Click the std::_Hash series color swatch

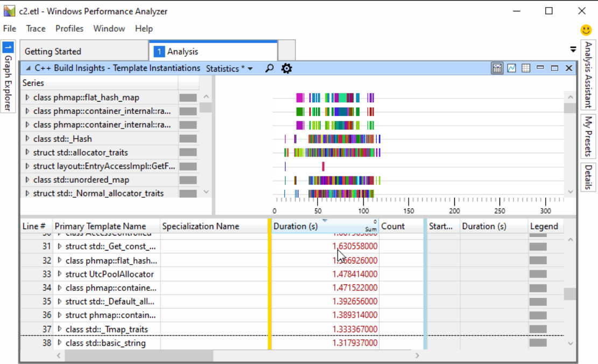pos(188,139)
